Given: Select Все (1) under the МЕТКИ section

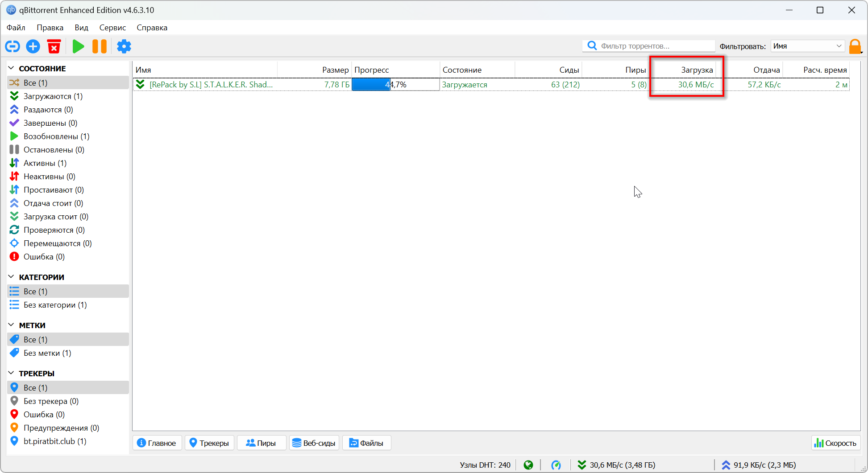Looking at the screenshot, I should coord(68,340).
